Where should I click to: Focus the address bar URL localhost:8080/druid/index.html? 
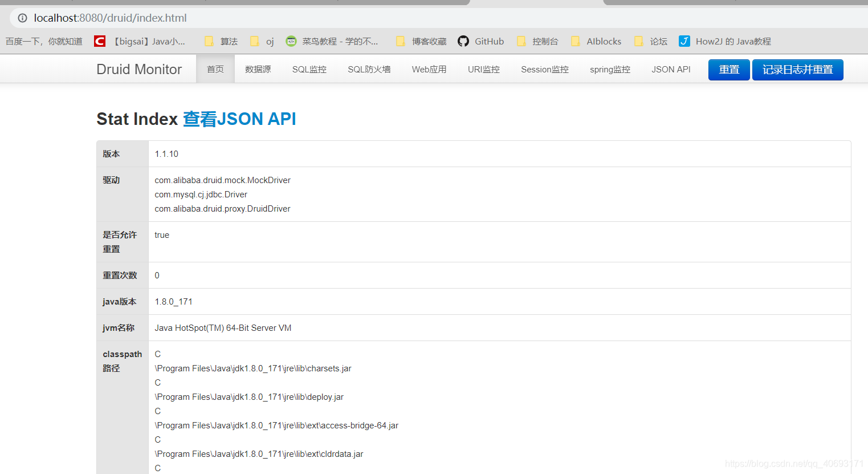111,18
